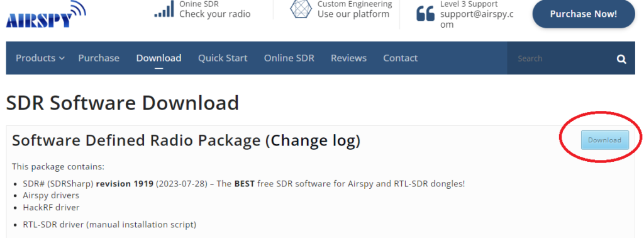Screen dimensions: 644x238
Task: Open the Purchase menu item
Action: [99, 59]
